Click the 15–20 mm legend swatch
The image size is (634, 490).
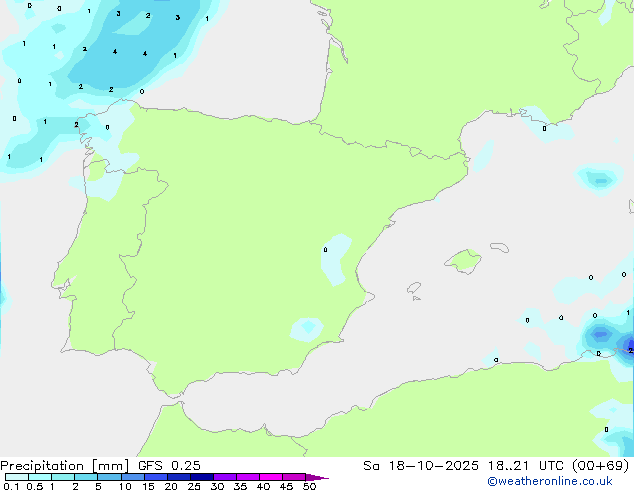tap(155, 477)
